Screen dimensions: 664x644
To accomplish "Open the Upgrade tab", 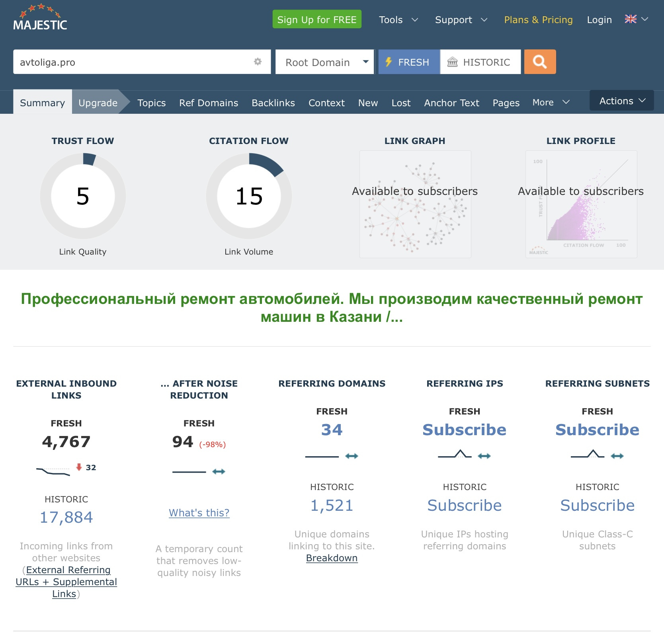I will [98, 103].
